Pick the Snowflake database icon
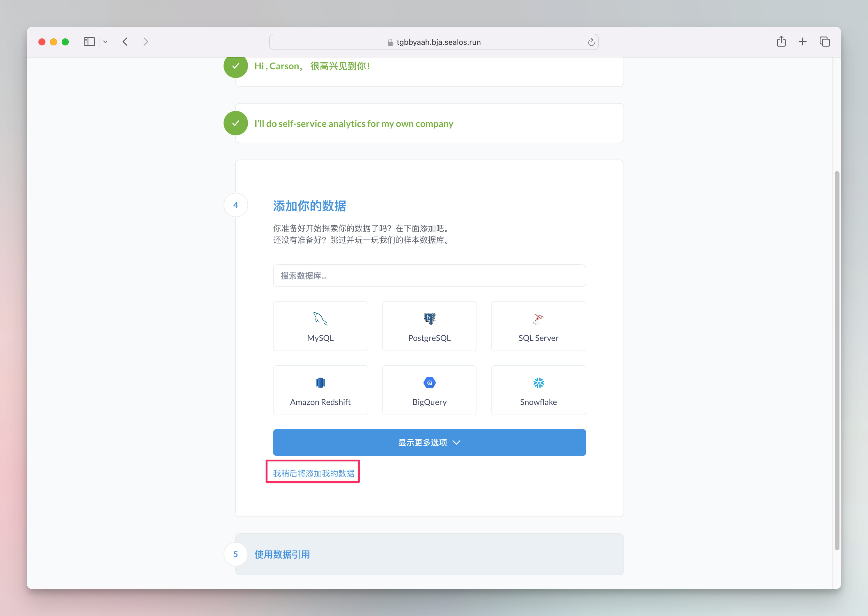Image resolution: width=868 pixels, height=616 pixels. coord(538,383)
